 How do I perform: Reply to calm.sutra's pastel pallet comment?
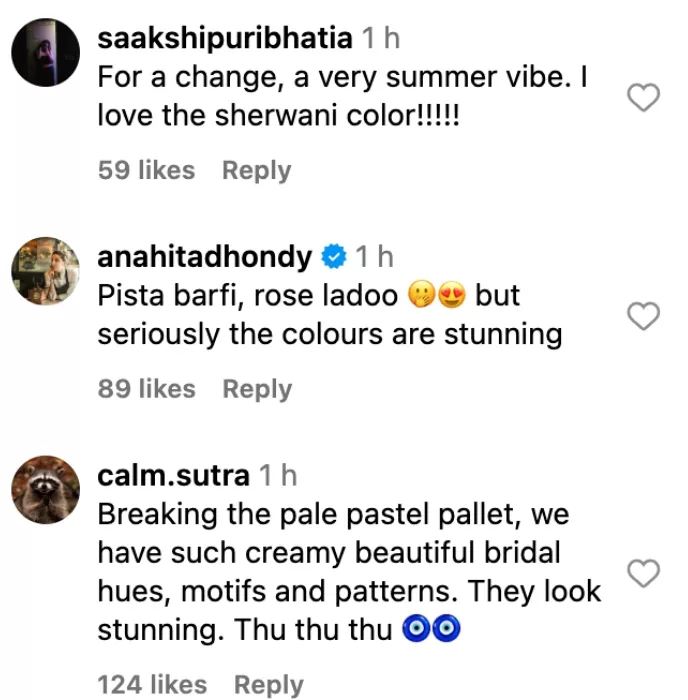tap(269, 685)
